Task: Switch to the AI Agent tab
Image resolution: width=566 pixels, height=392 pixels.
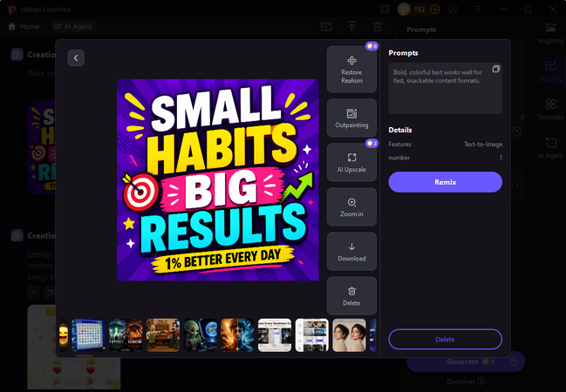Action: [73, 27]
